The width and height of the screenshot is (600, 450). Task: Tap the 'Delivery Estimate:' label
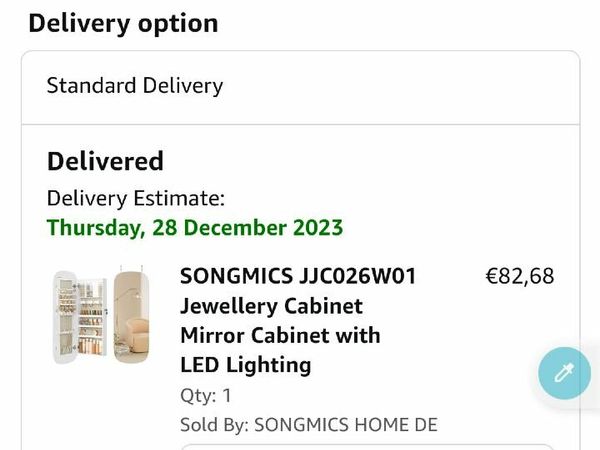(136, 198)
